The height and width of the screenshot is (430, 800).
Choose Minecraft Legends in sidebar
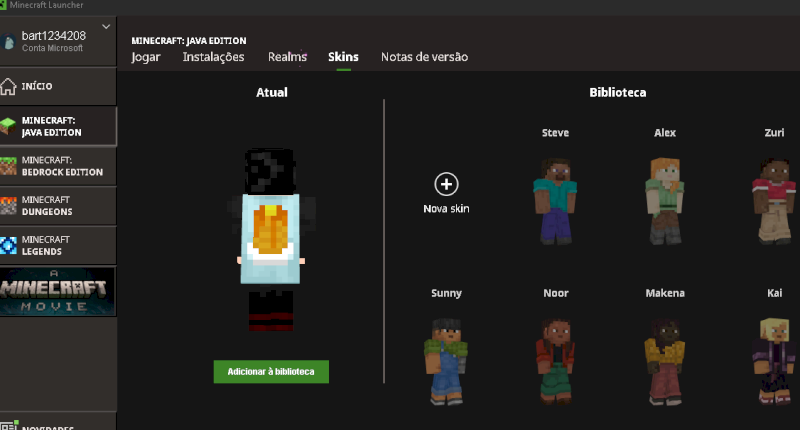pyautogui.click(x=58, y=245)
